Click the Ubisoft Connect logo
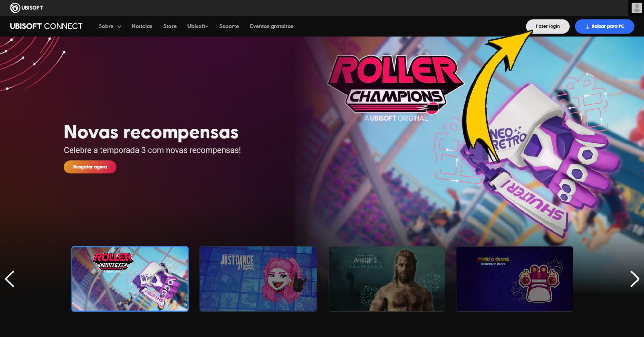Screen dimensions: 644x337 pos(46,26)
